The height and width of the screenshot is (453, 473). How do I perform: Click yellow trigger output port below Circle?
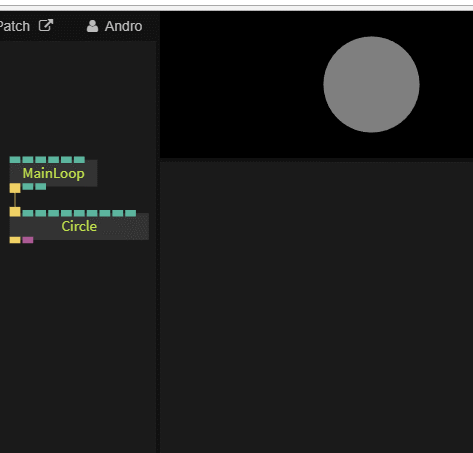pyautogui.click(x=15, y=240)
